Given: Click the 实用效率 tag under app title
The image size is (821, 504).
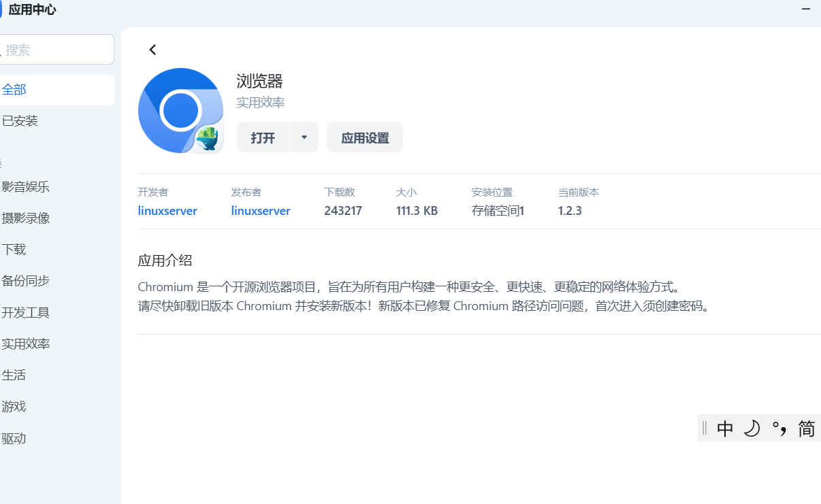Looking at the screenshot, I should 261,103.
